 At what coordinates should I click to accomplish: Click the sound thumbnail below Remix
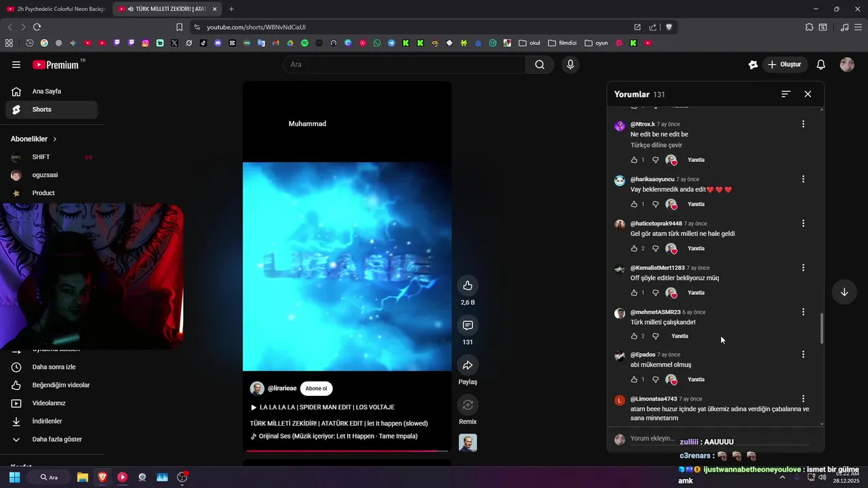[467, 443]
